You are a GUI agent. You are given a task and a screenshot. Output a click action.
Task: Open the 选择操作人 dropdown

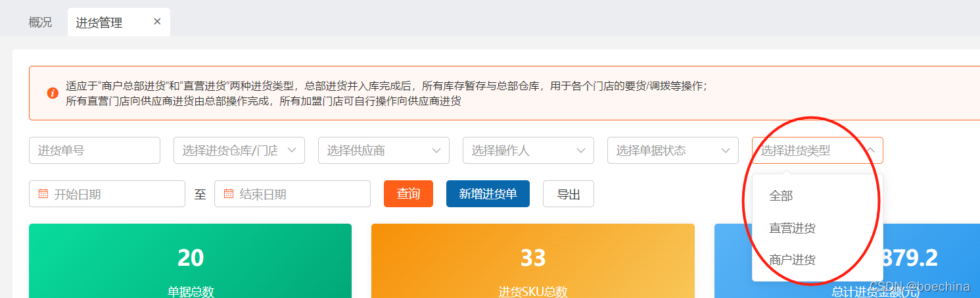528,150
